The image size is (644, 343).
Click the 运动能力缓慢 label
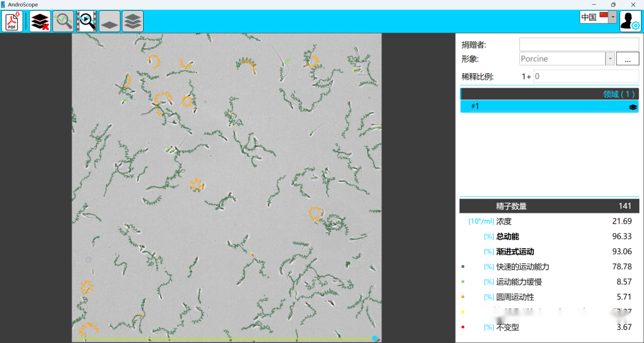519,282
